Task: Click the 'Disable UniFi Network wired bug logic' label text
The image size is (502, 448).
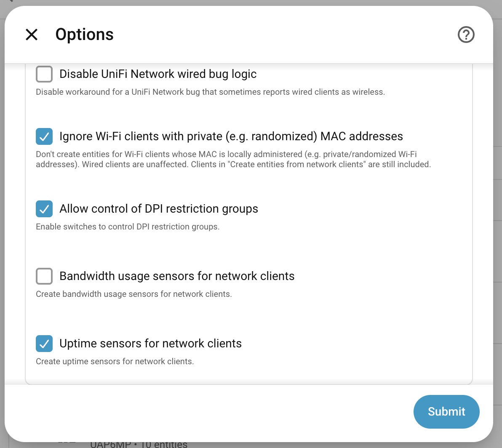Action: click(x=158, y=74)
